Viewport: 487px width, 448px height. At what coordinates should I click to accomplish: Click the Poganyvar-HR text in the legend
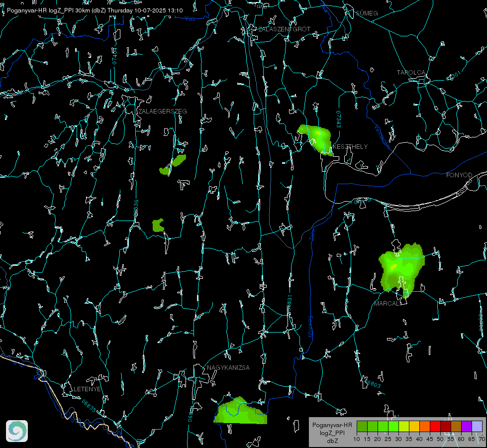[332, 425]
